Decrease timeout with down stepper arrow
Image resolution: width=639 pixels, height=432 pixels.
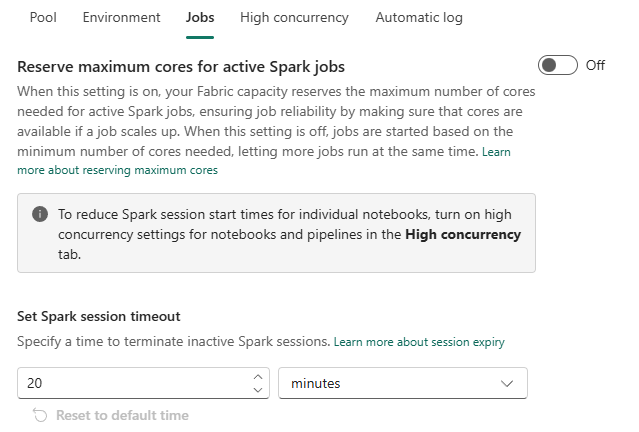tap(258, 390)
